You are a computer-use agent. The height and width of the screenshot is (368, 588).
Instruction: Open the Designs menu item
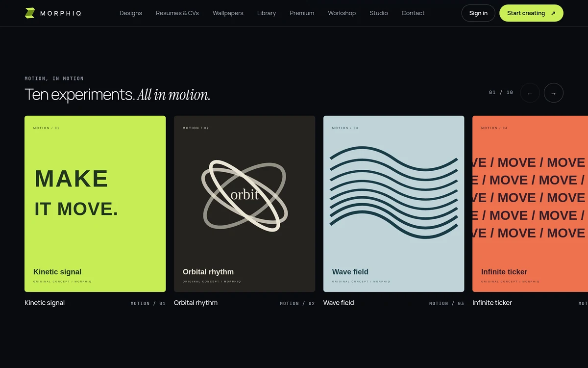click(131, 13)
